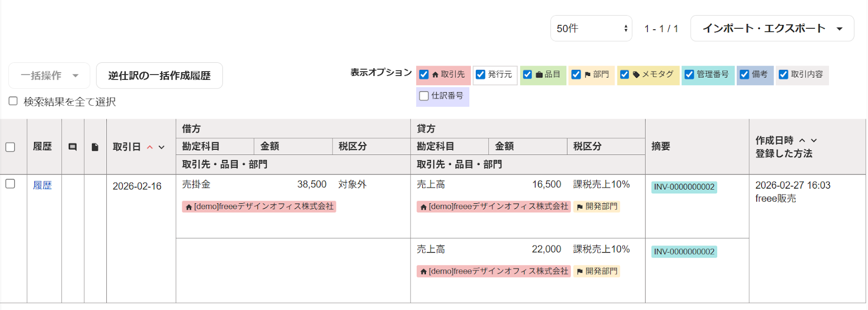The image size is (868, 310).
Task: Click the freee販売 registration method text
Action: click(x=776, y=199)
